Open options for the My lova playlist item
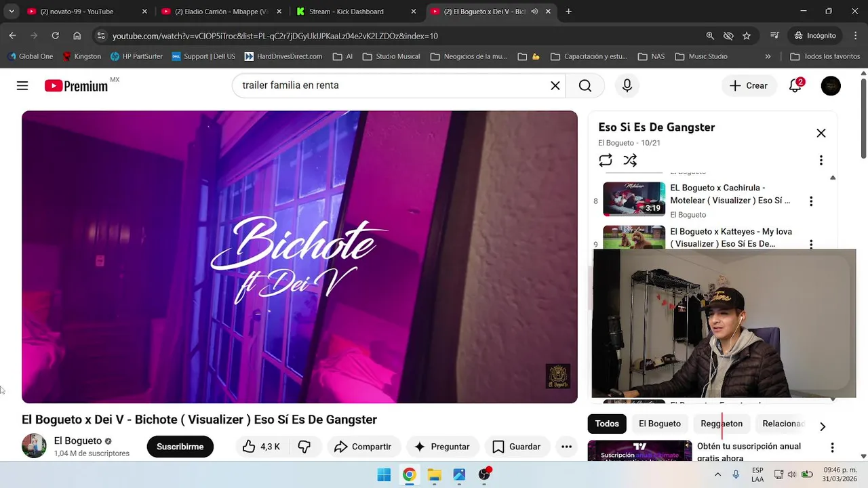Viewport: 868px width, 488px height. pos(810,243)
